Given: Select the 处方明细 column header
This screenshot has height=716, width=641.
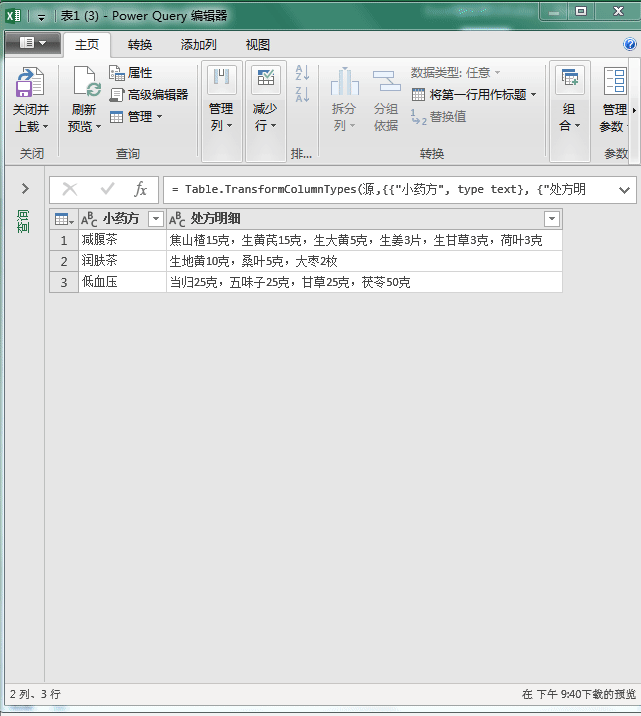Looking at the screenshot, I should click(215, 219).
